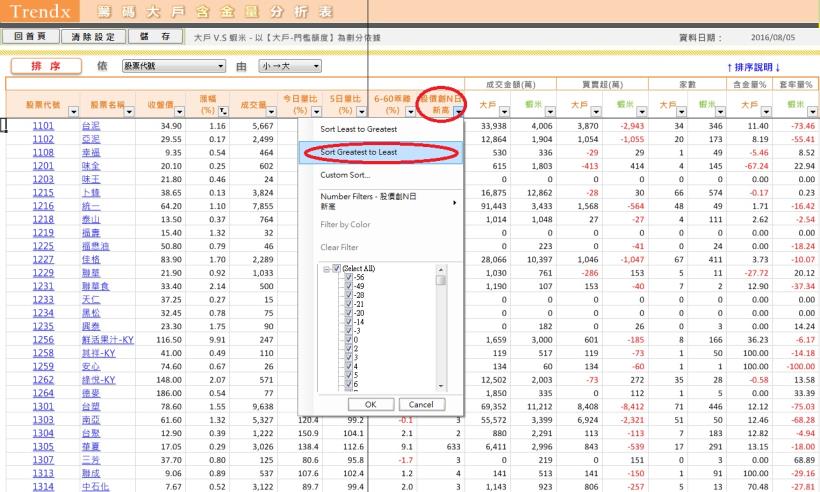820x492 pixels.
Task: Open filter dropdown on 收盤價 column header
Action: click(180, 111)
